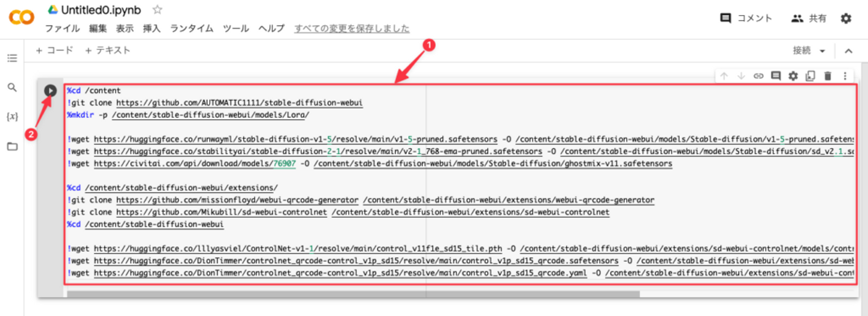
Task: Open the コメント comments button
Action: tap(746, 18)
